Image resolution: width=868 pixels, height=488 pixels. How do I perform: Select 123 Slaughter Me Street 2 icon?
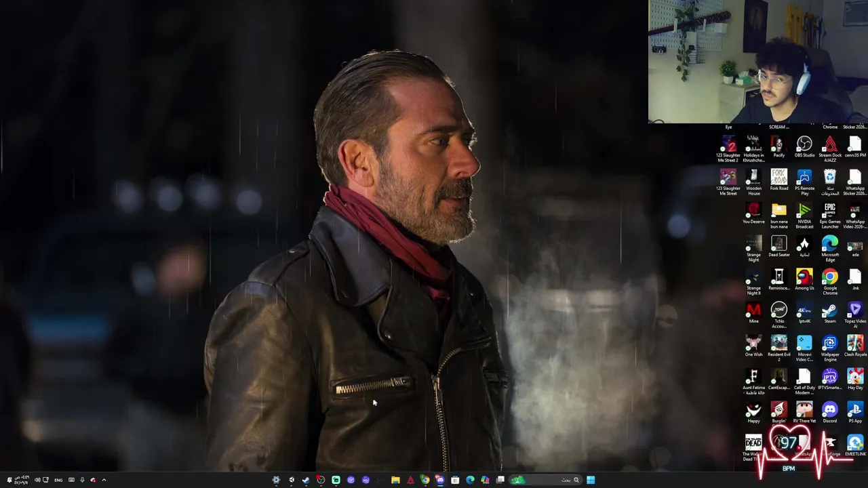point(728,149)
